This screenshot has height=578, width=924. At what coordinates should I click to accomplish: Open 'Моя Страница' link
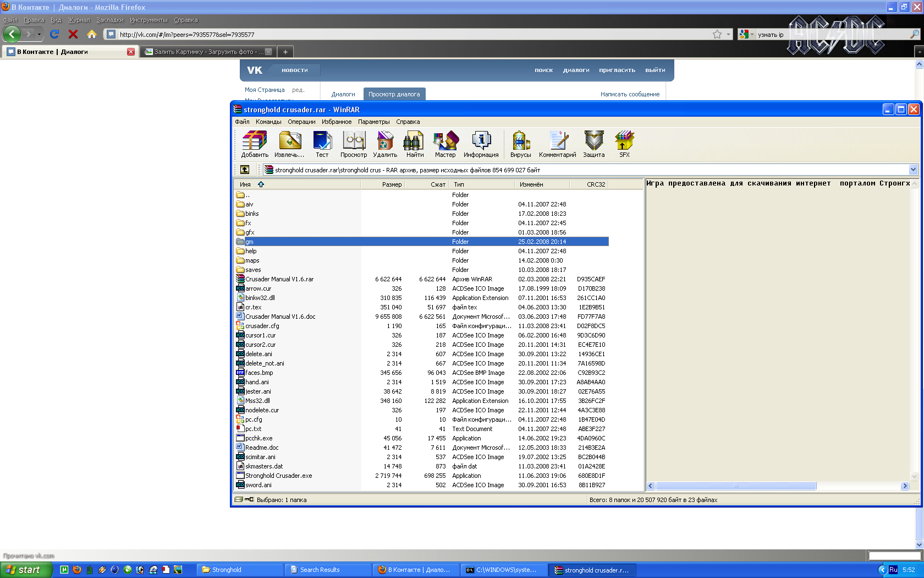[x=265, y=90]
